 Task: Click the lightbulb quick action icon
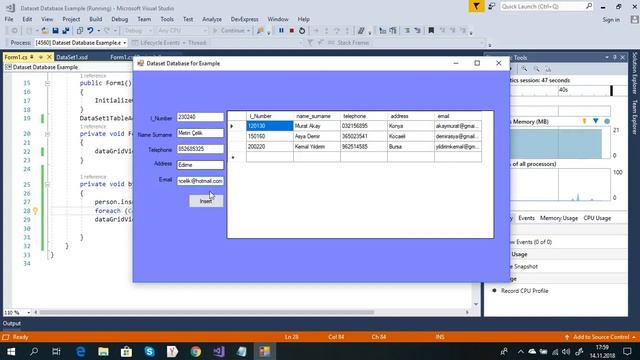coord(36,211)
